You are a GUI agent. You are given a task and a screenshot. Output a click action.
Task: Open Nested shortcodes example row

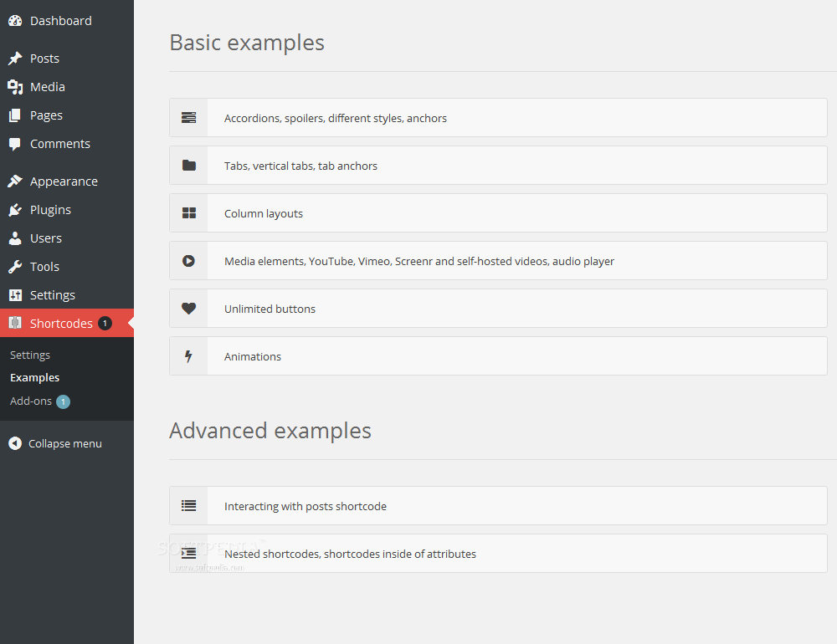350,554
